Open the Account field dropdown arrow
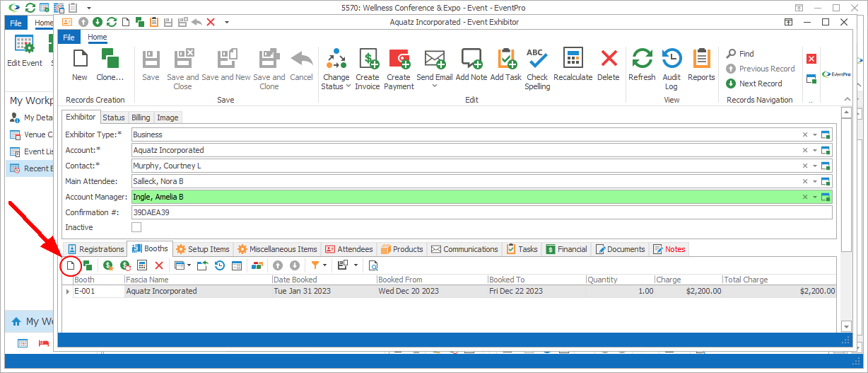868x373 pixels. (814, 150)
